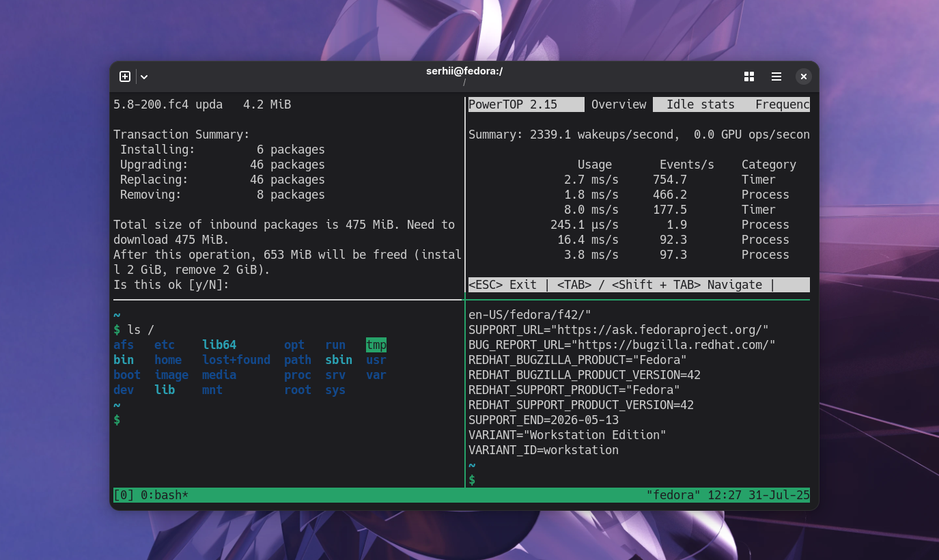Click the serhii@fedora:/ window title

click(x=463, y=70)
